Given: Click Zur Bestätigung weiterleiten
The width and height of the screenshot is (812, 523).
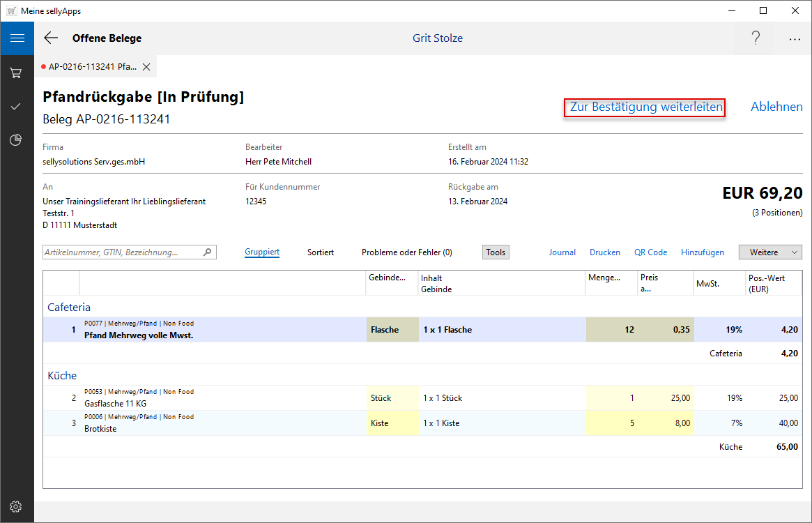Looking at the screenshot, I should click(x=645, y=107).
